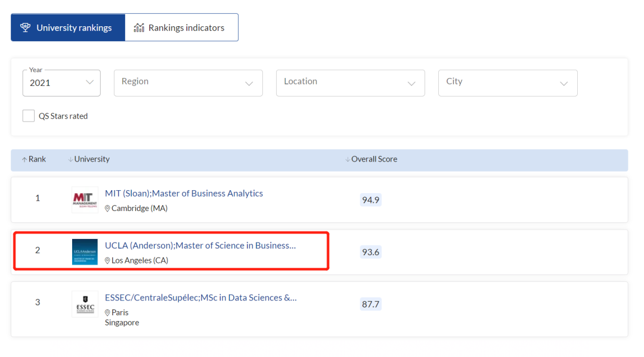Open the University rankings tab
The width and height of the screenshot is (644, 357).
point(68,27)
